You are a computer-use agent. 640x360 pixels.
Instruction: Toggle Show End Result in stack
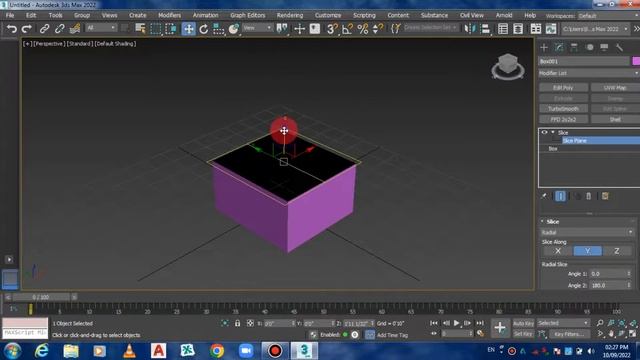coord(560,196)
